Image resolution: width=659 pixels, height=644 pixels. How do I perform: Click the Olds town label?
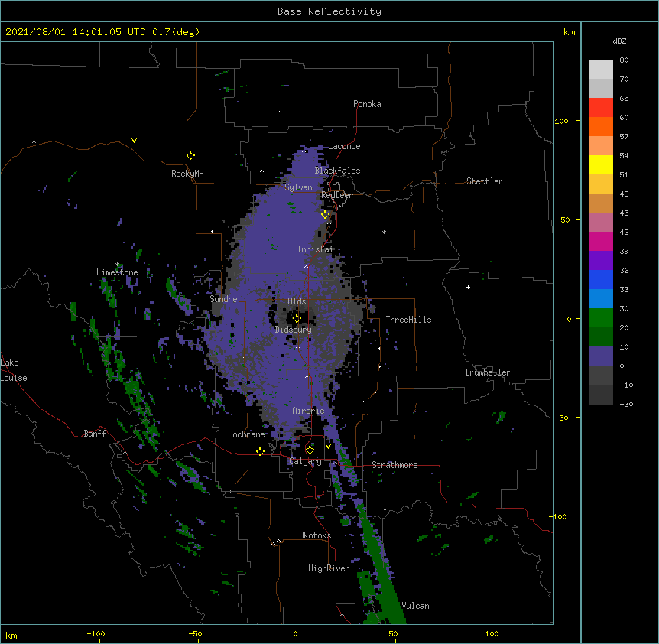click(x=297, y=301)
